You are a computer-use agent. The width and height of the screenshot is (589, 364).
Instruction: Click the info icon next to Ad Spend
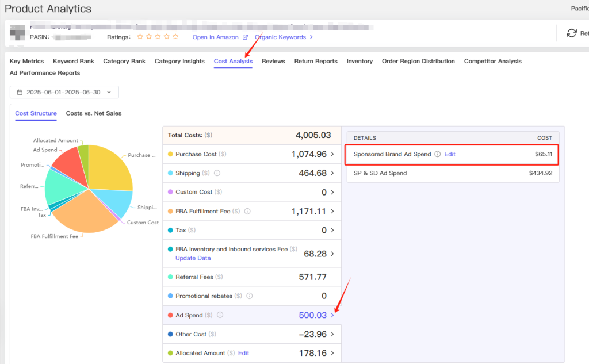click(220, 315)
